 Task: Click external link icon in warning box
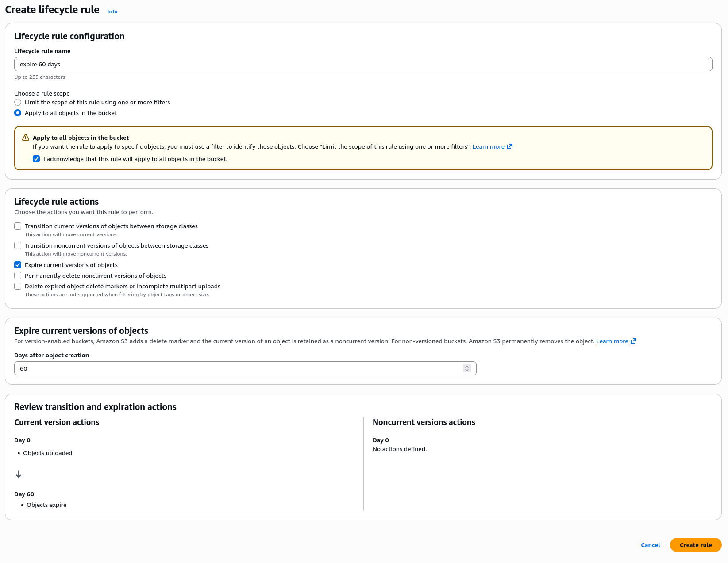tap(510, 146)
